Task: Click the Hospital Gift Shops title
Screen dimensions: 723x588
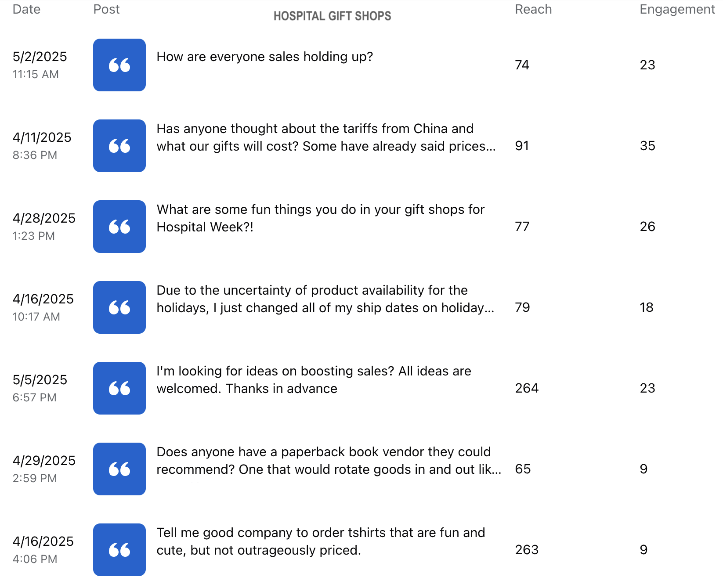Action: [x=332, y=16]
